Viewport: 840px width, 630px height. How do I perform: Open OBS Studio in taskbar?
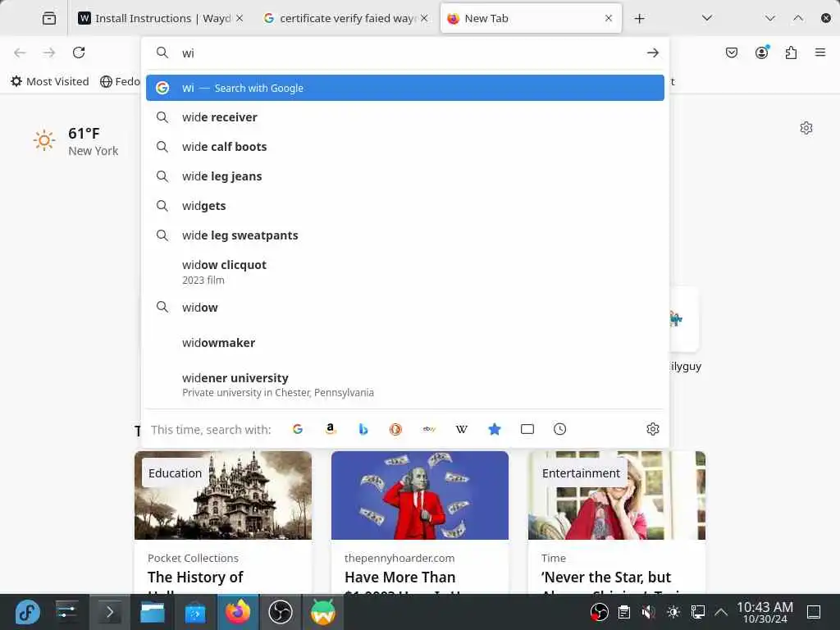(281, 612)
